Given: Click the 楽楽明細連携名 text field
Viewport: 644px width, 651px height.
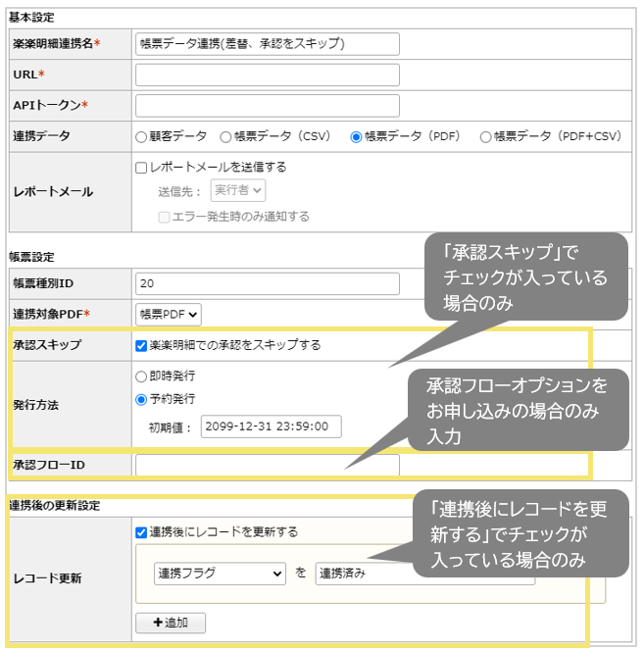Looking at the screenshot, I should click(x=267, y=44).
